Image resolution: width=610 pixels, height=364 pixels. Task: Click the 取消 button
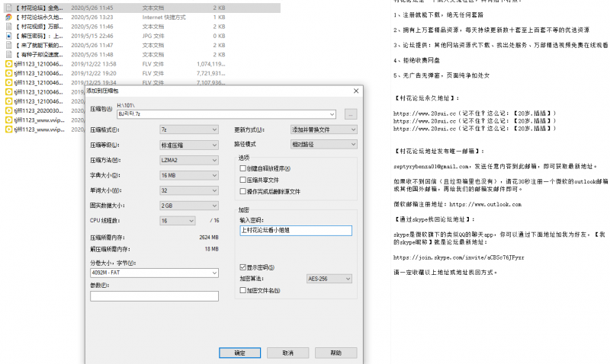tap(287, 353)
